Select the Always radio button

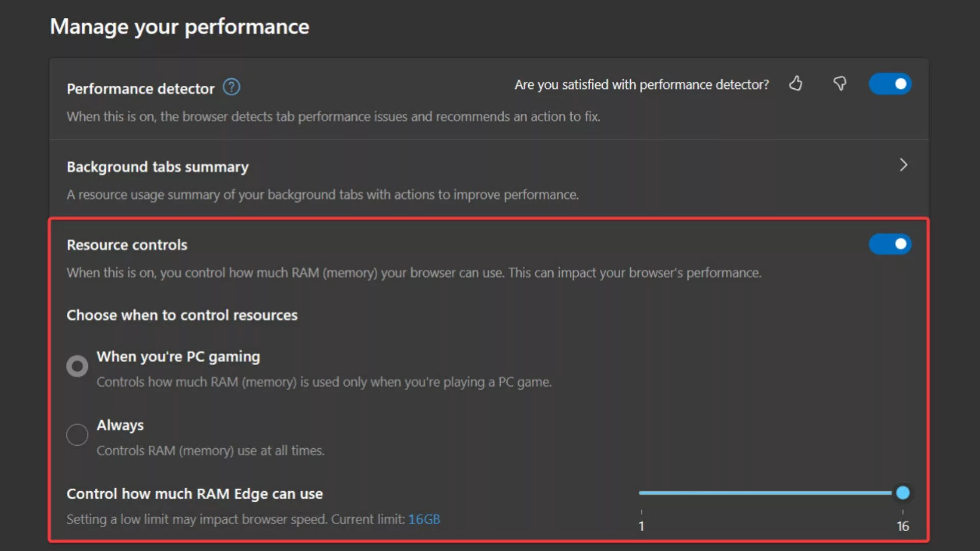tap(77, 435)
